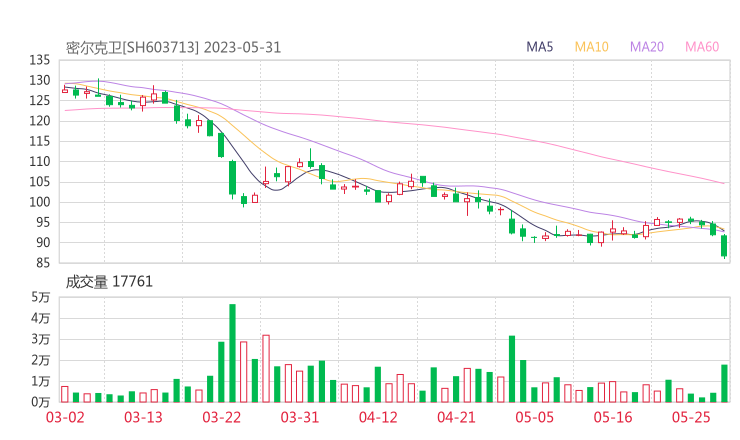Image resolution: width=740 pixels, height=440 pixels.
Task: Click the 05-16 date axis label
Action: click(613, 417)
